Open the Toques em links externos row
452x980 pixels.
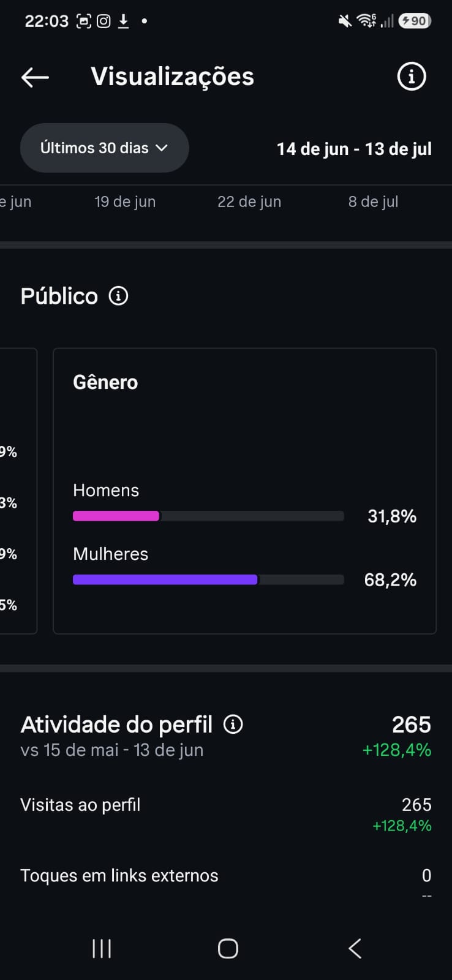click(x=226, y=883)
